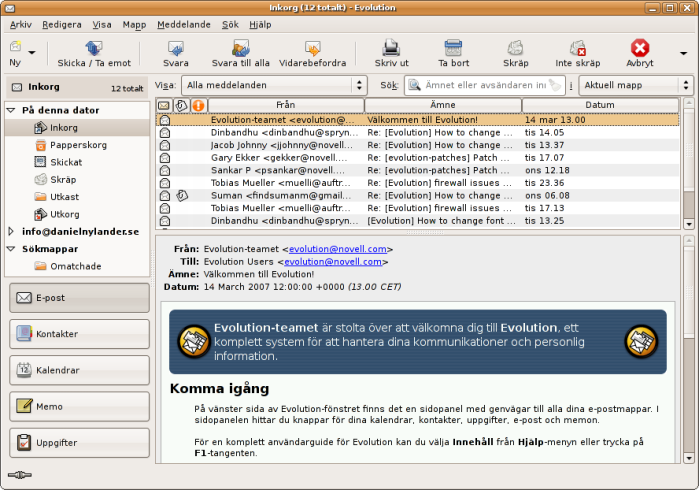Click the Vidarebefordra forward icon
Image resolution: width=699 pixels, height=490 pixels.
pos(312,48)
